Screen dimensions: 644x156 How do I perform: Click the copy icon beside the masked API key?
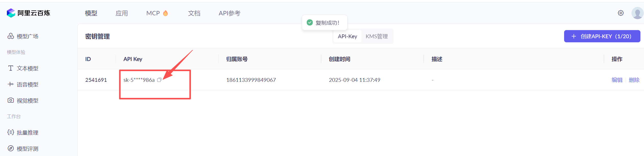tap(159, 80)
